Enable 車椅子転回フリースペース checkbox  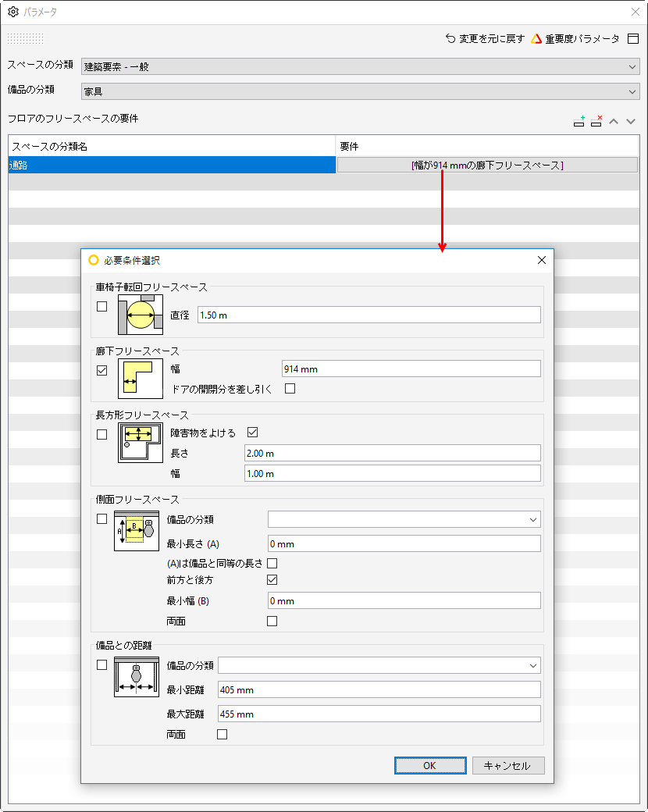tap(102, 307)
